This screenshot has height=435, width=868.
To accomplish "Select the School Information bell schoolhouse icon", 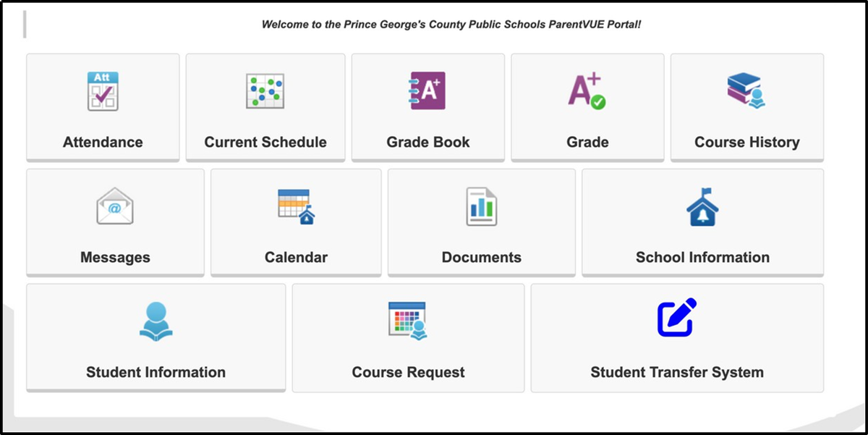I will [701, 206].
